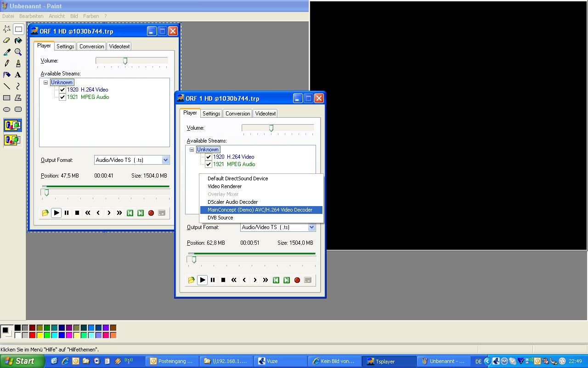Select the Airbrush spray tool
The width and height of the screenshot is (588, 368).
coord(7,75)
